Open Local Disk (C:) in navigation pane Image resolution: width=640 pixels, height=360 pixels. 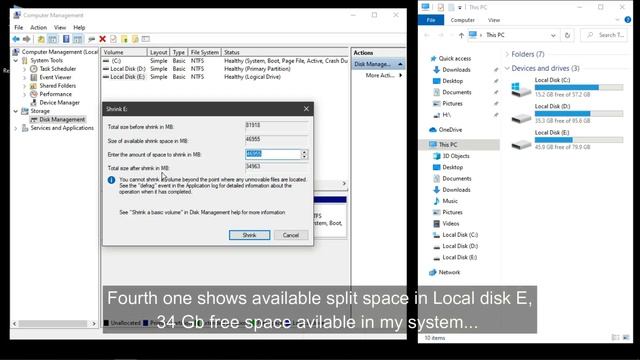[460, 235]
